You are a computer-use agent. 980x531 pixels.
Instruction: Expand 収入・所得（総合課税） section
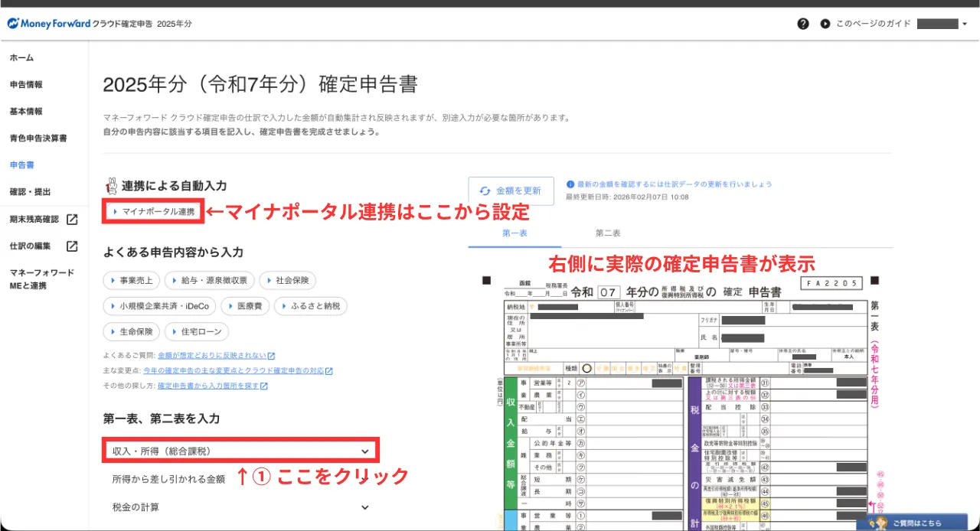point(240,451)
